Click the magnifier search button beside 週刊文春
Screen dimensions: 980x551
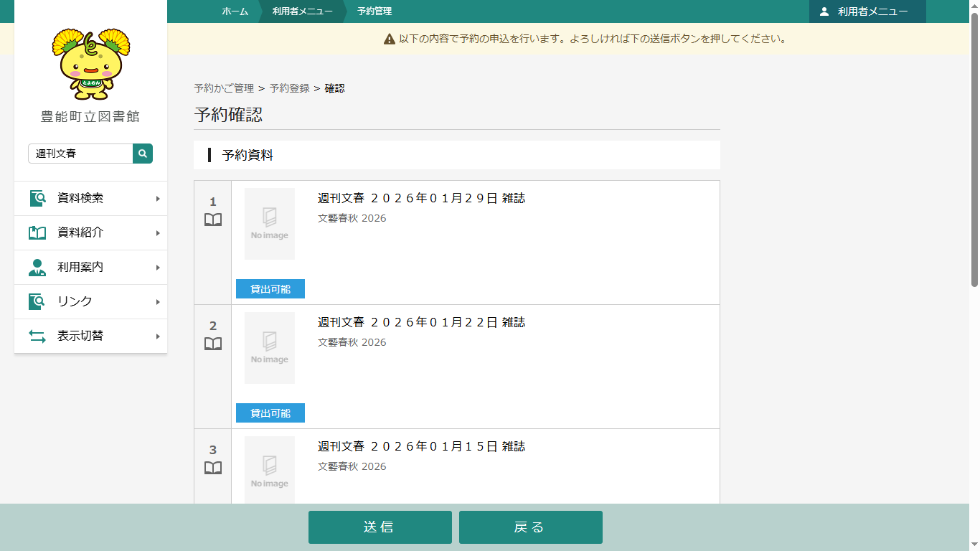(x=143, y=154)
